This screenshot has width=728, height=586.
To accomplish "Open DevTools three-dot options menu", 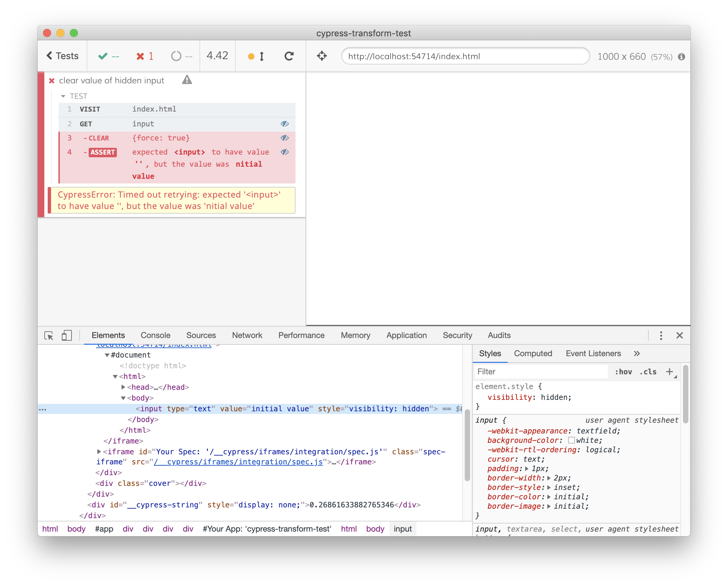I will coord(661,336).
